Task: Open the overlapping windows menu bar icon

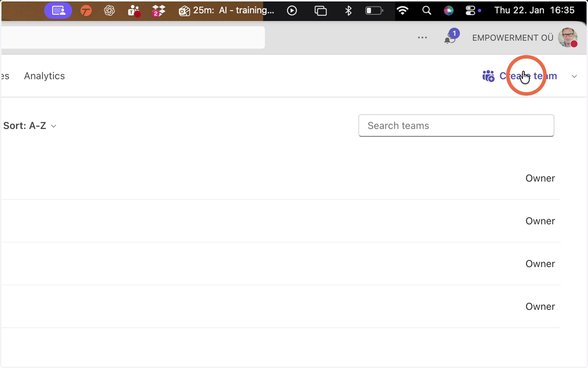Action: (x=320, y=11)
